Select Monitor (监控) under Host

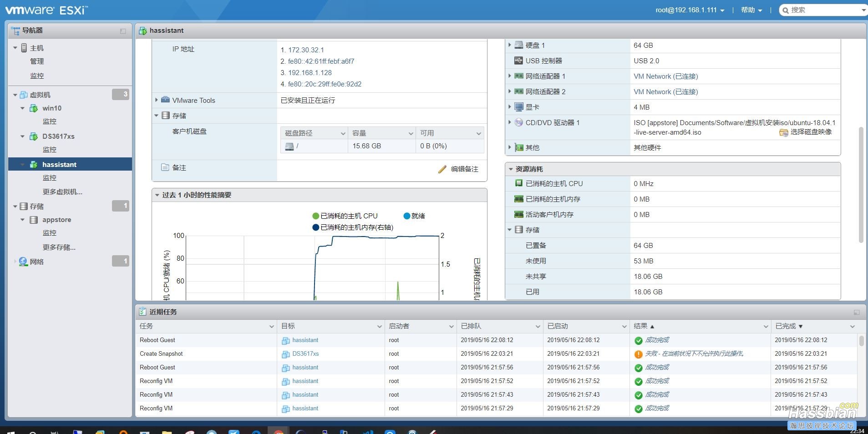[x=37, y=76]
